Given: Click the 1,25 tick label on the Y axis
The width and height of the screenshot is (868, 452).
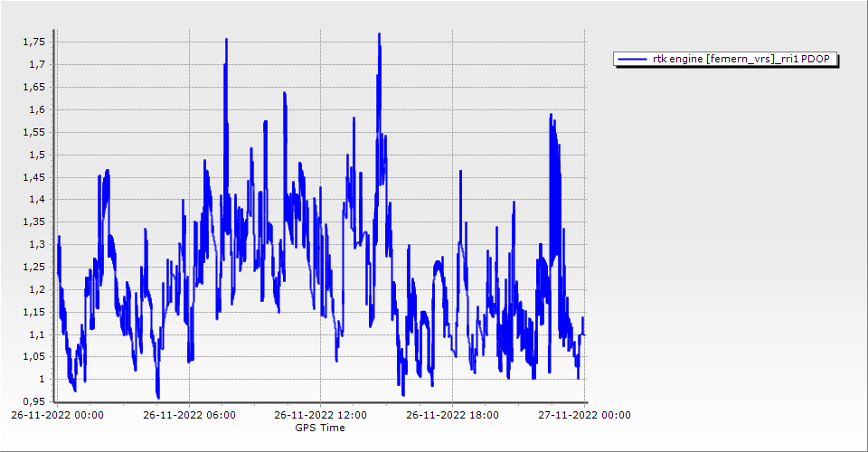Looking at the screenshot, I should pos(36,267).
